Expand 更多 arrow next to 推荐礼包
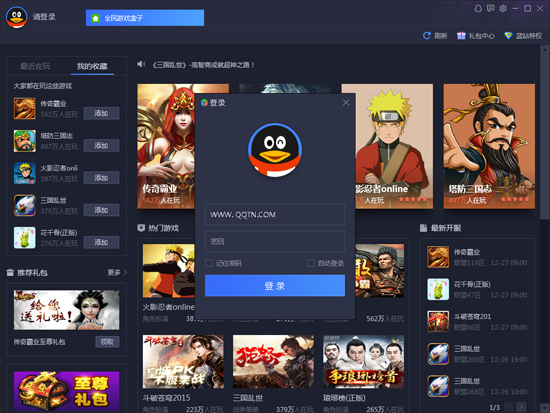Viewport: 550px width, 413px height. point(125,272)
